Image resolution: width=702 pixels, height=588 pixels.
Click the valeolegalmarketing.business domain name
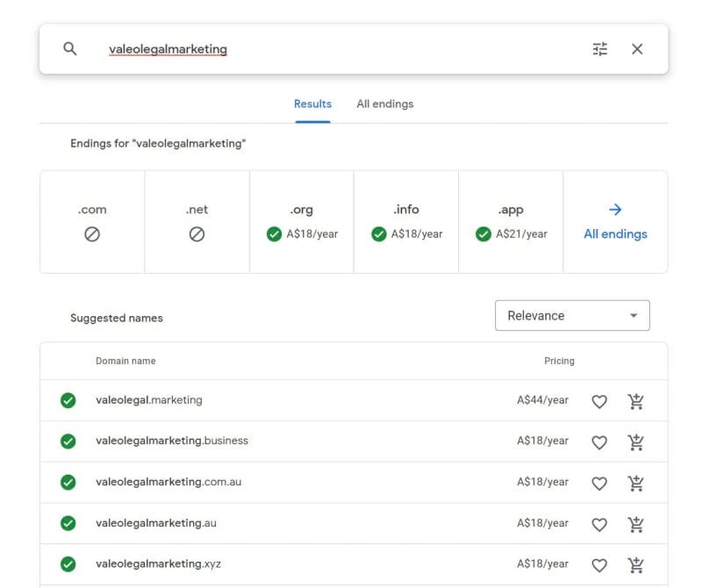[x=172, y=441]
